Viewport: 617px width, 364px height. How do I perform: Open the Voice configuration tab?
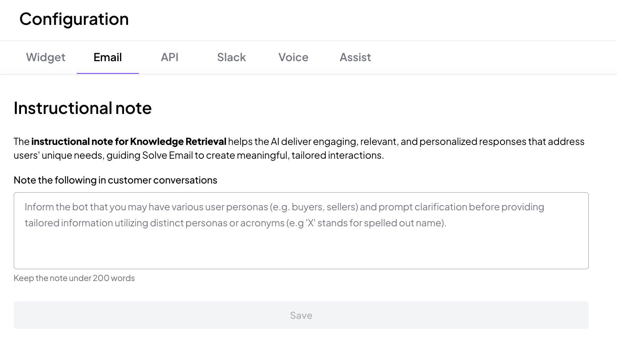[293, 57]
